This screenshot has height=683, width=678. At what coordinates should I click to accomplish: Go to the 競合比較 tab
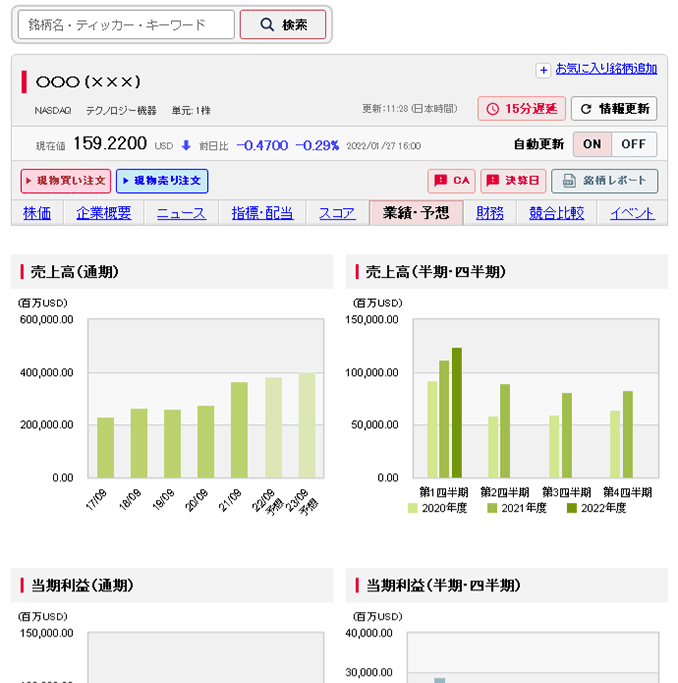[x=564, y=213]
